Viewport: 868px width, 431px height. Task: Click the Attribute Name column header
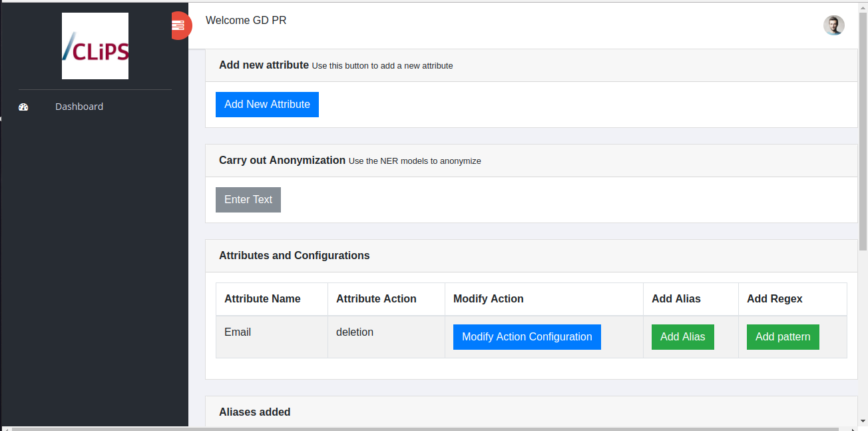(272, 299)
